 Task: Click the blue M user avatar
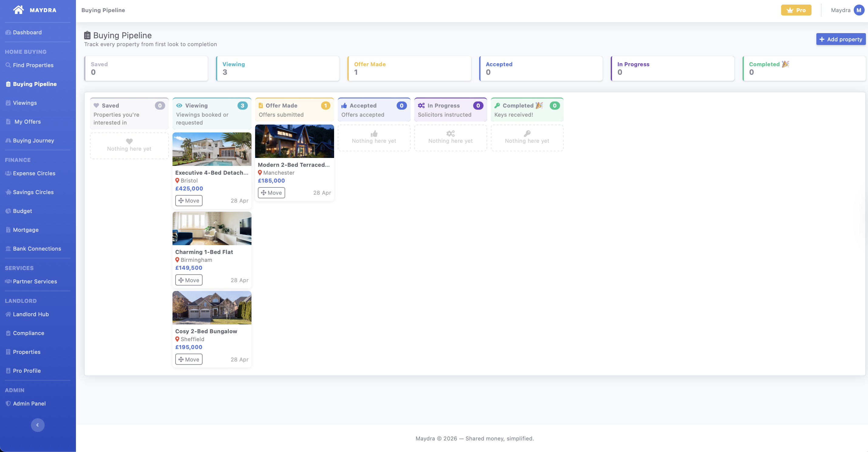(859, 10)
